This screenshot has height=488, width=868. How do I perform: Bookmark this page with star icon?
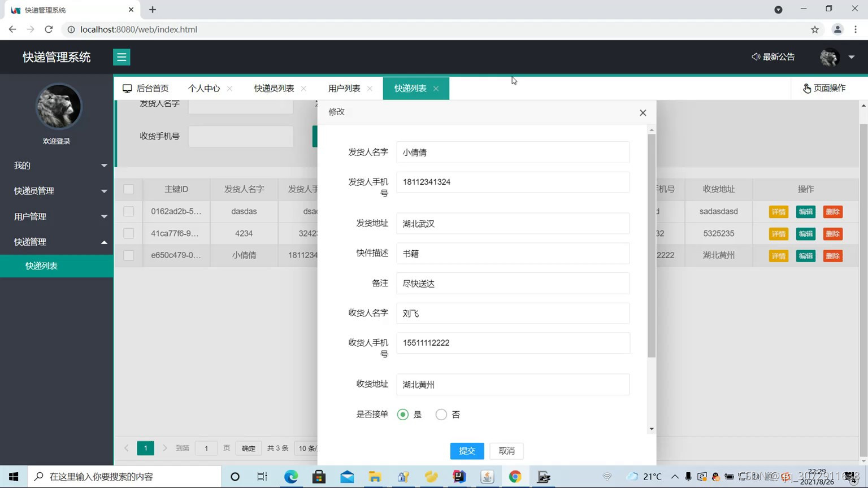tap(815, 29)
